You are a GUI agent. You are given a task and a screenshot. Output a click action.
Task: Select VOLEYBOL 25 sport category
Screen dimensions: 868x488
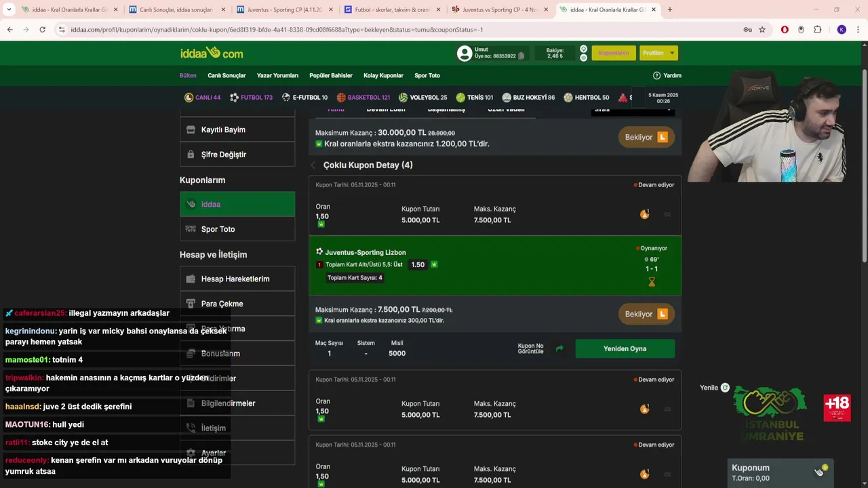(x=422, y=98)
